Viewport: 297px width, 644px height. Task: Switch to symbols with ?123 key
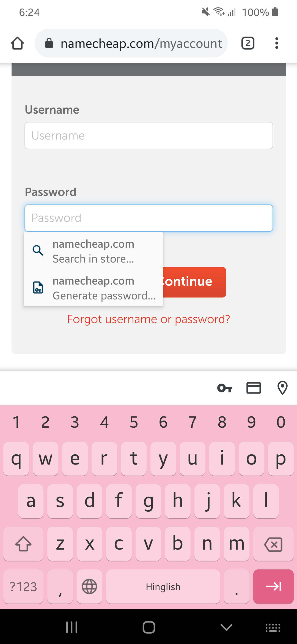pyautogui.click(x=23, y=586)
